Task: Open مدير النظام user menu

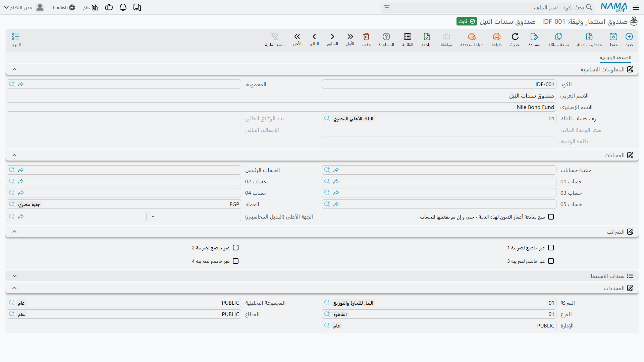Action: (24, 7)
